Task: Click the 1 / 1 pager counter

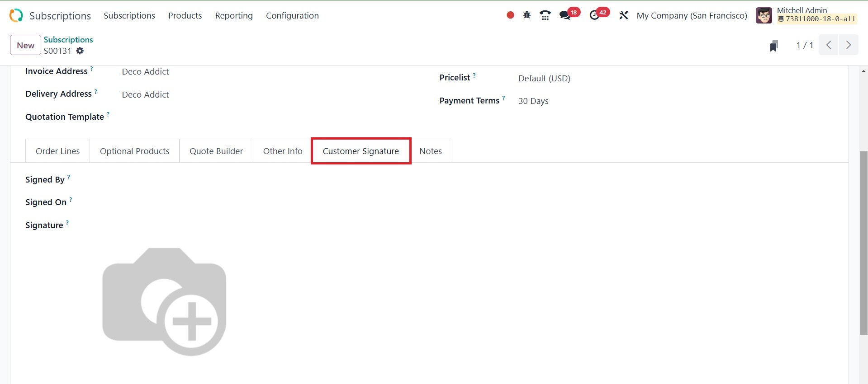Action: click(805, 45)
